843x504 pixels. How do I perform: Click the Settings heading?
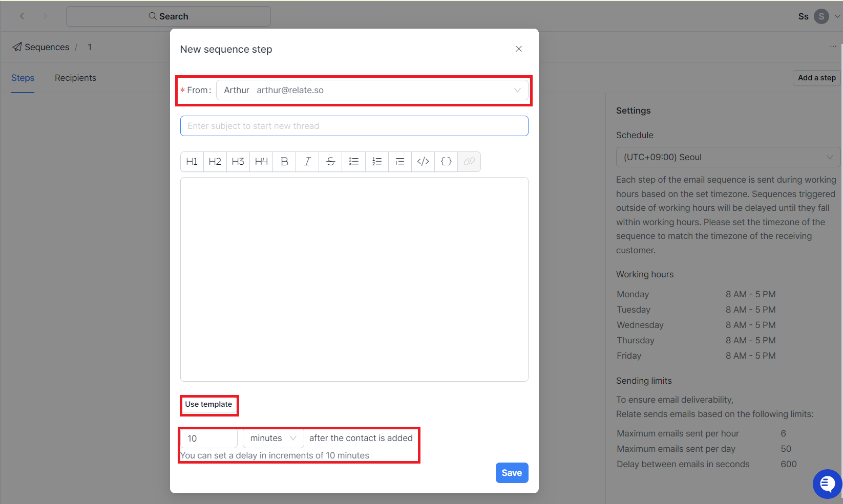[x=634, y=111]
